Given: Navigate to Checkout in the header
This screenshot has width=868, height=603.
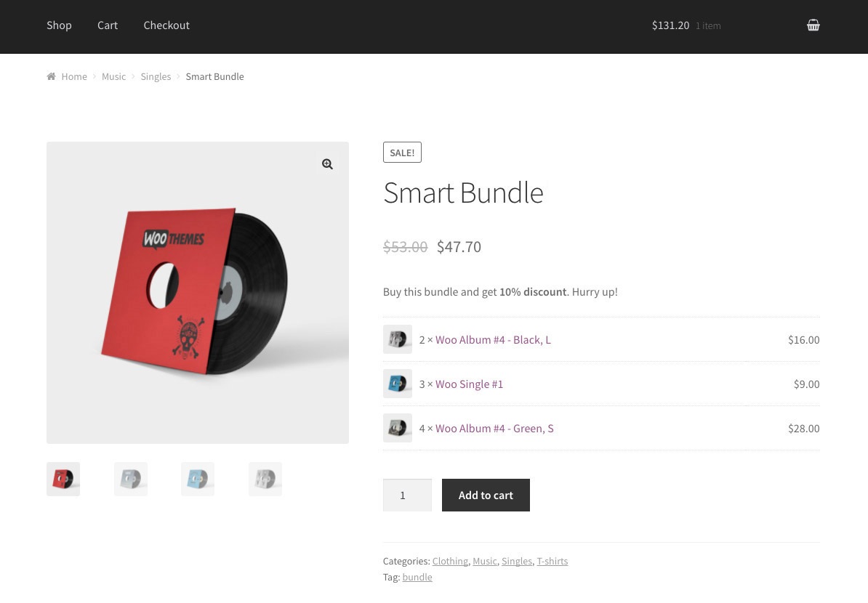Looking at the screenshot, I should click(166, 25).
